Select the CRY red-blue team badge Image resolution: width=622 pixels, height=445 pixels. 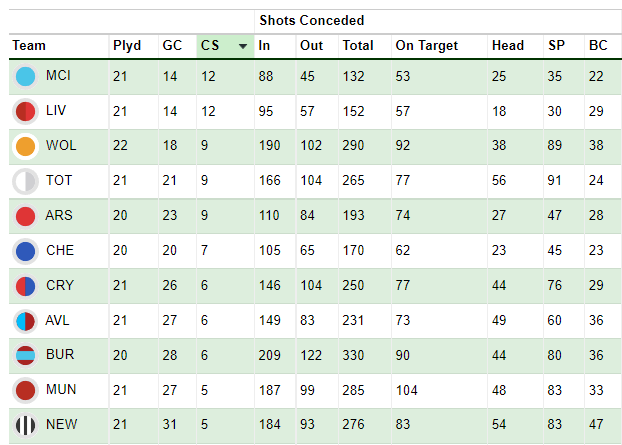coord(25,286)
